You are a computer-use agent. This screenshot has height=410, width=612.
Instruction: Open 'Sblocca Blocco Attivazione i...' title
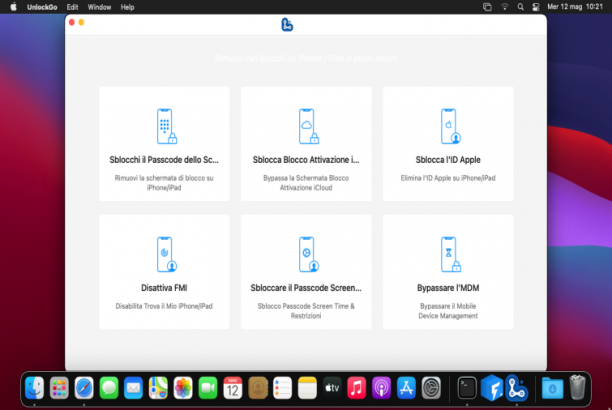point(306,160)
